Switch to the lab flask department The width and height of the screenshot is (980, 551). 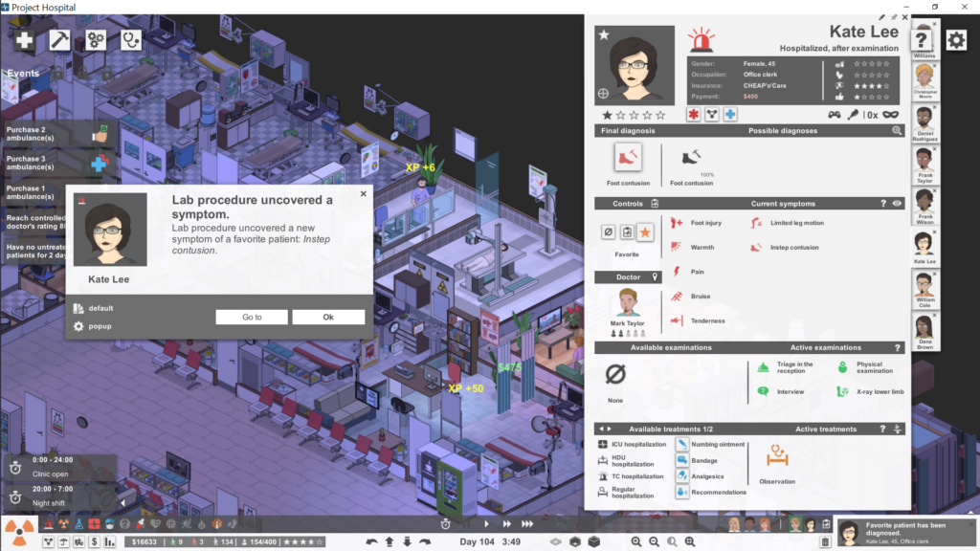[x=79, y=524]
